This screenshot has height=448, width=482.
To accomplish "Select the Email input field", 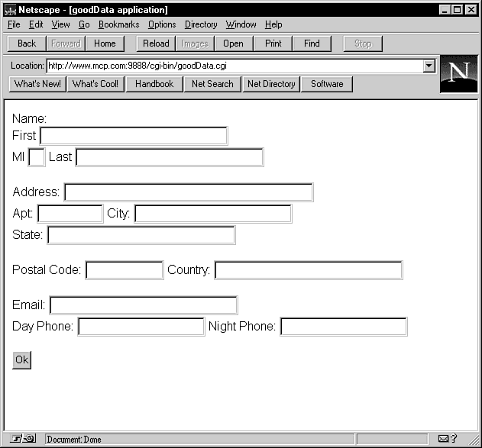I will [144, 305].
